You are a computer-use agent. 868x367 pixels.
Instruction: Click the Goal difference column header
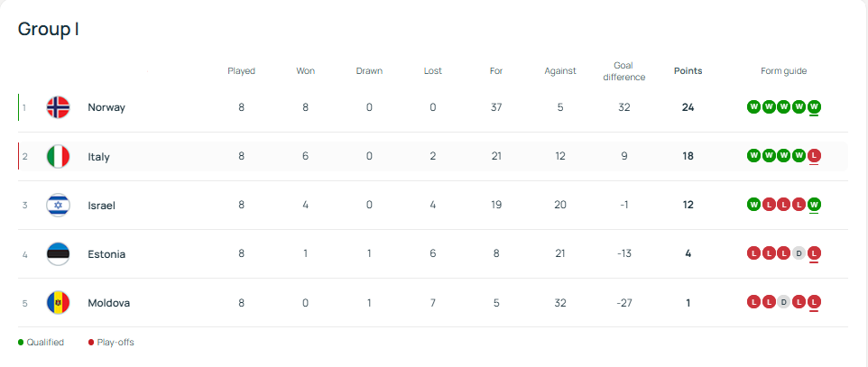pyautogui.click(x=623, y=71)
